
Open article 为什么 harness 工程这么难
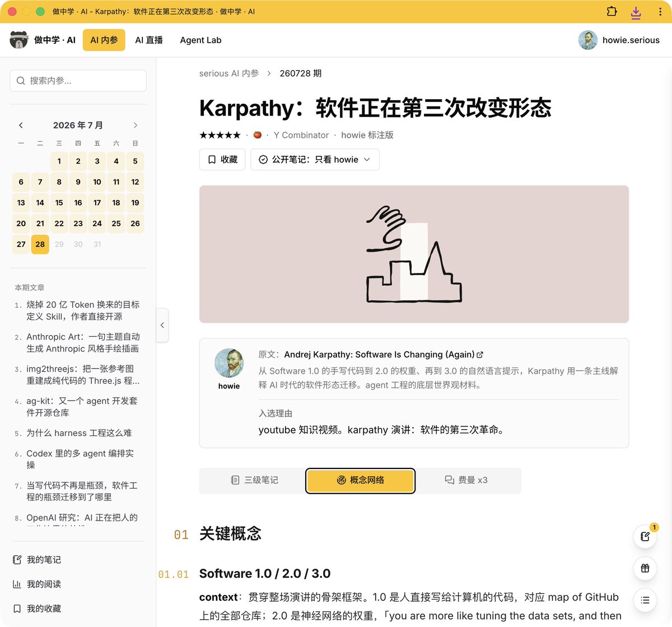tap(79, 433)
